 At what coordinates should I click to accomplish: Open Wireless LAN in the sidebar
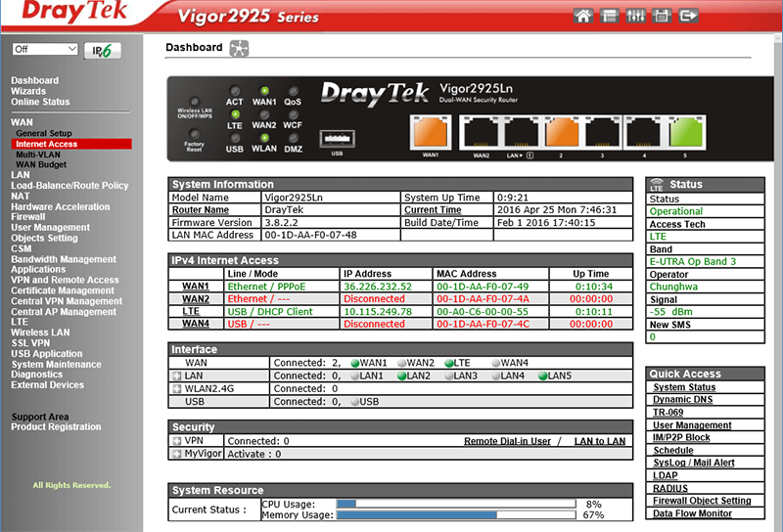(40, 332)
